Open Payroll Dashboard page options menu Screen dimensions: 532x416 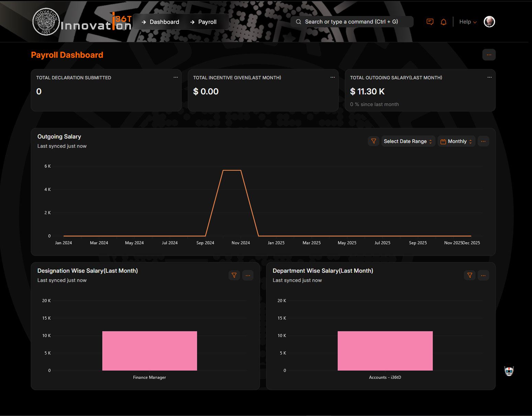click(x=489, y=55)
